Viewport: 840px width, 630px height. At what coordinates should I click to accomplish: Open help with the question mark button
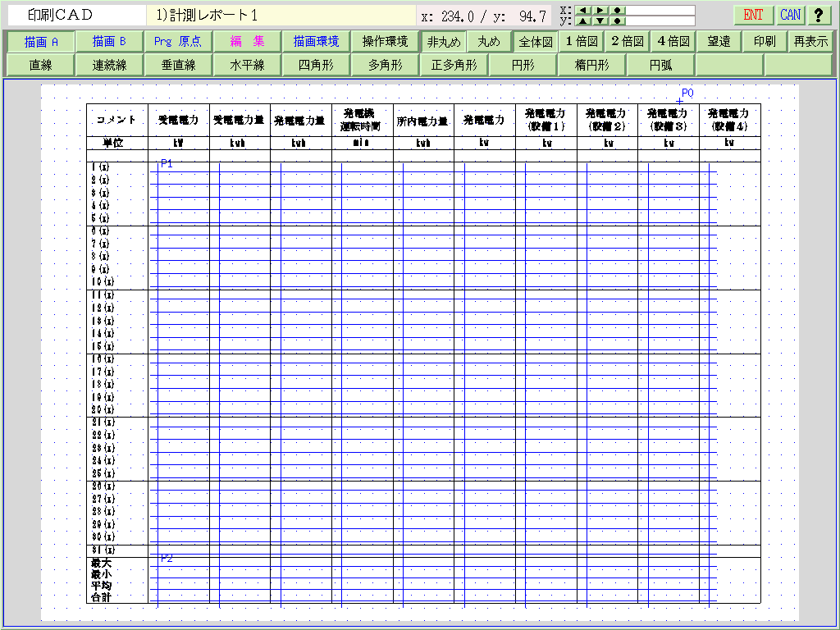click(x=818, y=15)
